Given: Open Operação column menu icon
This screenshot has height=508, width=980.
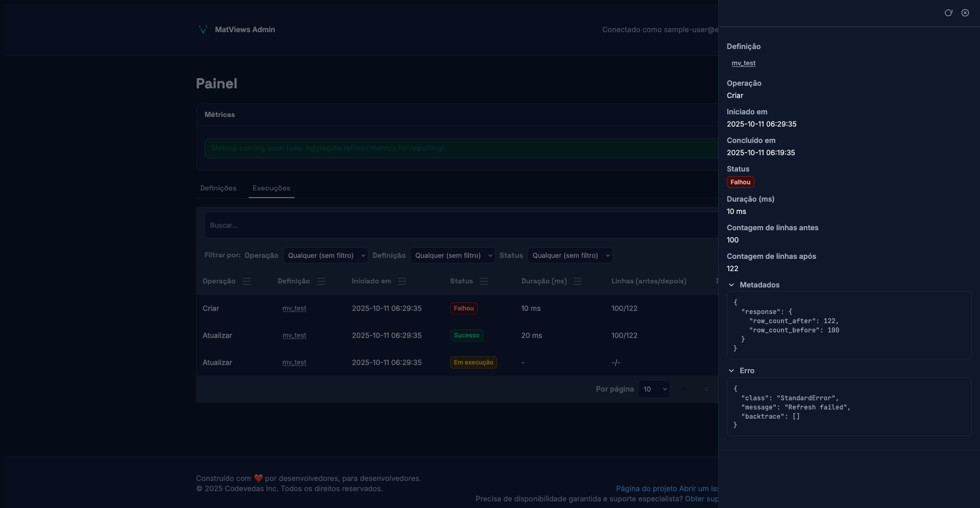Looking at the screenshot, I should [247, 281].
